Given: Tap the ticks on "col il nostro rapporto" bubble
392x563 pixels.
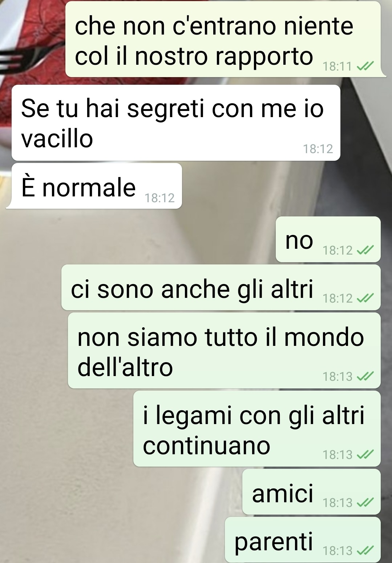Looking at the screenshot, I should point(365,67).
